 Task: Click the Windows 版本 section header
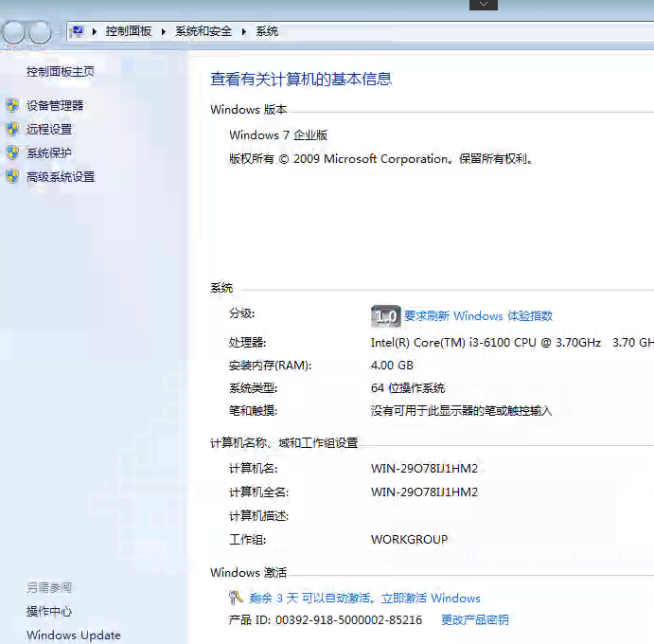pyautogui.click(x=249, y=109)
